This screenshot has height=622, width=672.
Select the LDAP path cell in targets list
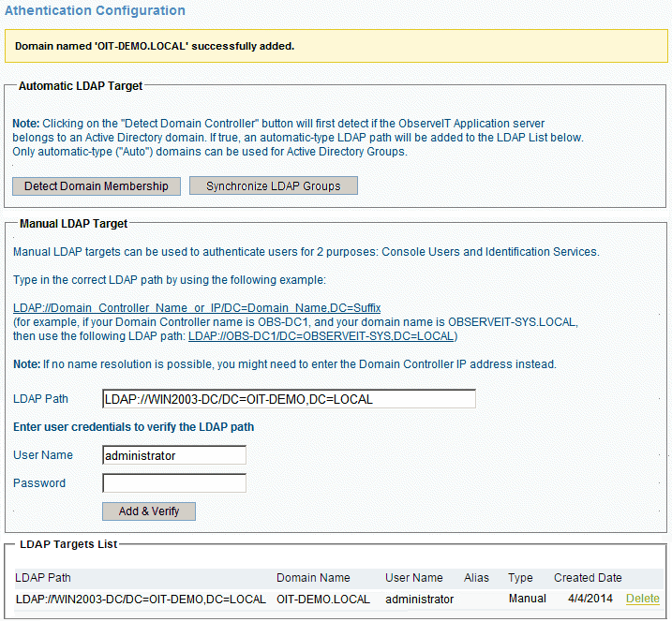click(141, 599)
